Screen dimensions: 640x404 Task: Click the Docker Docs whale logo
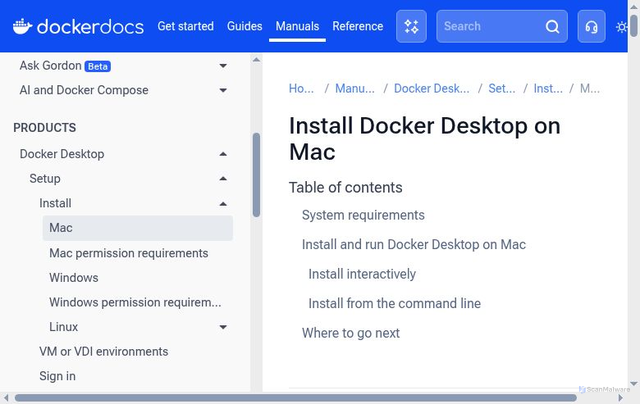(x=78, y=27)
